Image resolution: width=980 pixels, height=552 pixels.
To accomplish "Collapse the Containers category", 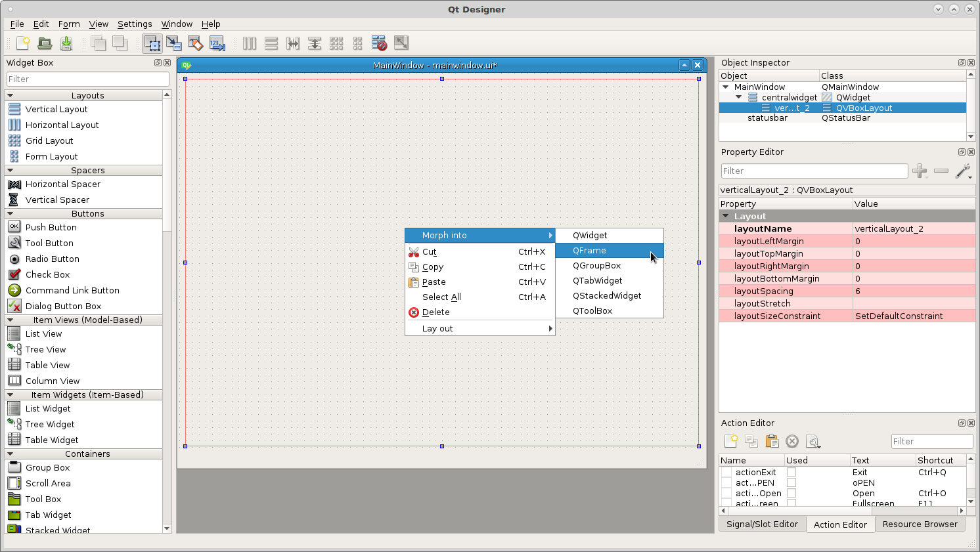I will 11,454.
